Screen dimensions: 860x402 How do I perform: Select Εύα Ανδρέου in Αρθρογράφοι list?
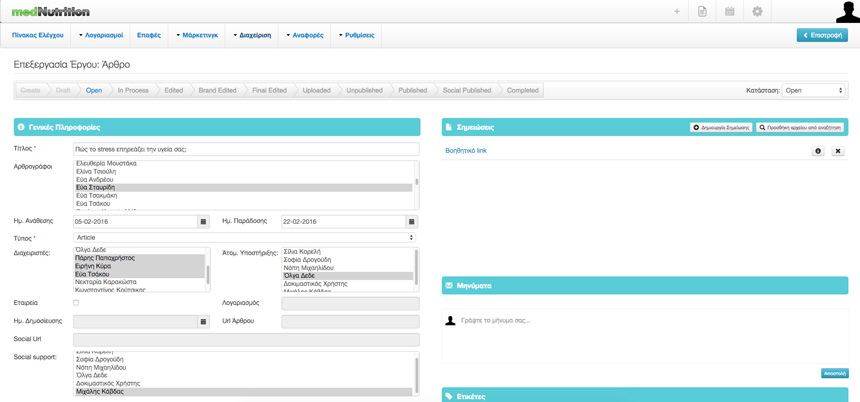[244, 179]
